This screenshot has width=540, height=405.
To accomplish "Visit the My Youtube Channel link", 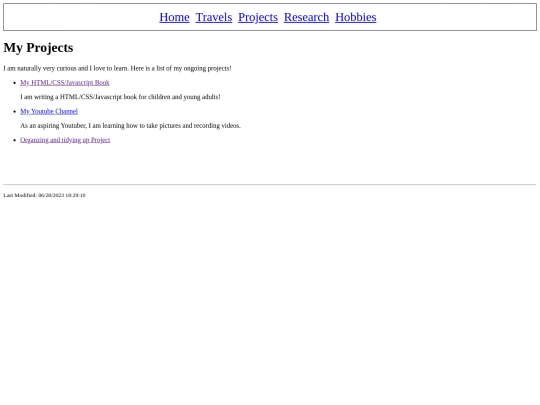I will [49, 111].
